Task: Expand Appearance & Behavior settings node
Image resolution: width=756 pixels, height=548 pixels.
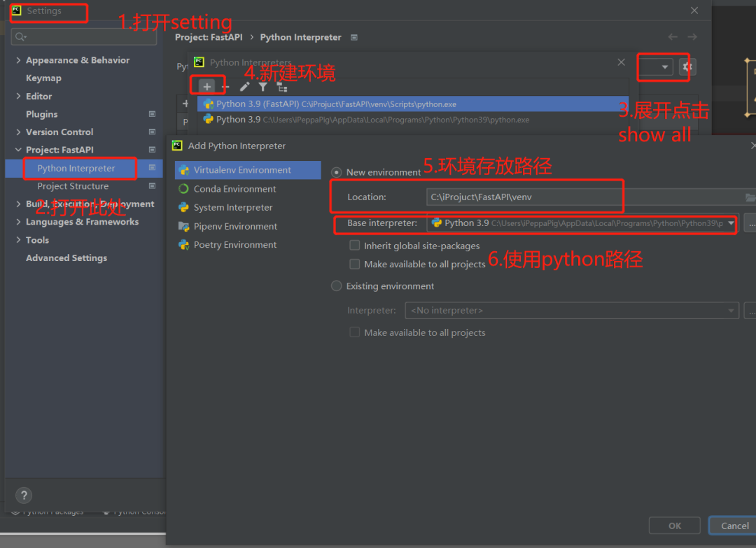Action: 18,60
